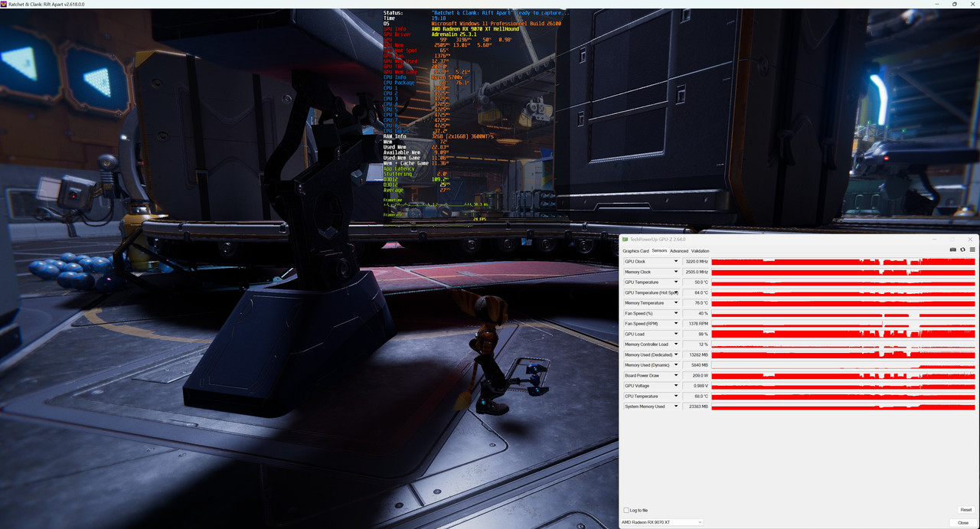Close the GPU-Z window with X

point(970,240)
